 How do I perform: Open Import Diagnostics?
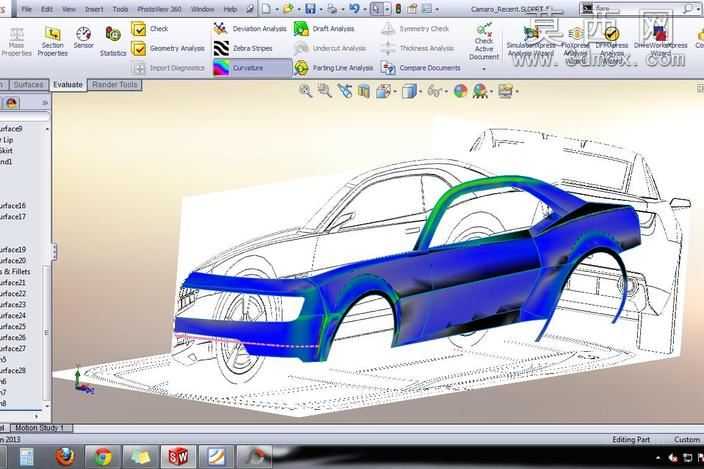coord(168,68)
